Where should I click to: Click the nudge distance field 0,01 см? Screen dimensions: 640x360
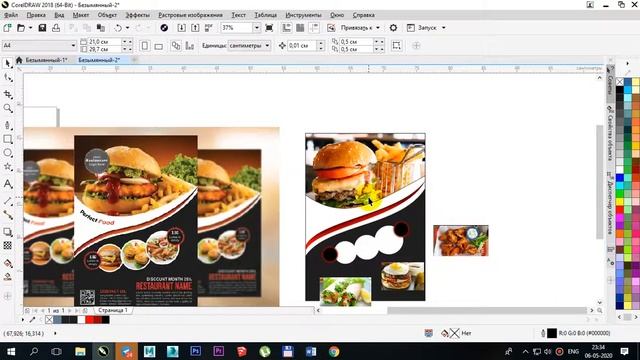pos(302,45)
